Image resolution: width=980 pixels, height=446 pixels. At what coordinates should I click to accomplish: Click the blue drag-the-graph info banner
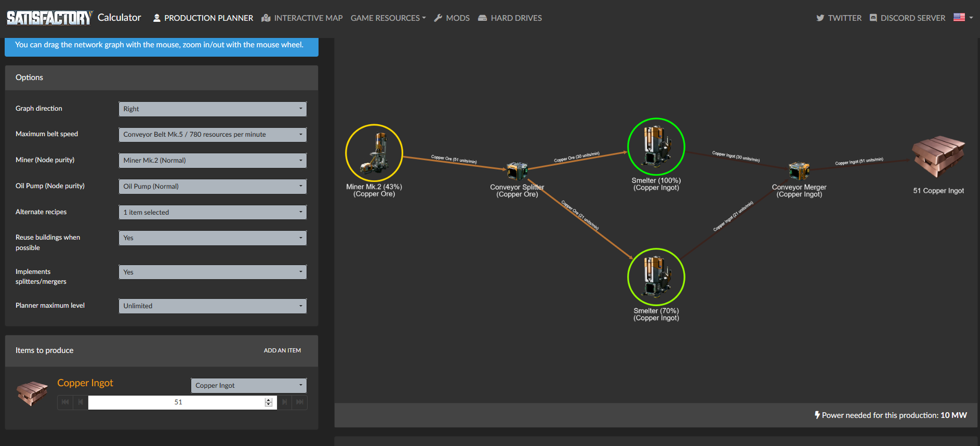pos(162,46)
